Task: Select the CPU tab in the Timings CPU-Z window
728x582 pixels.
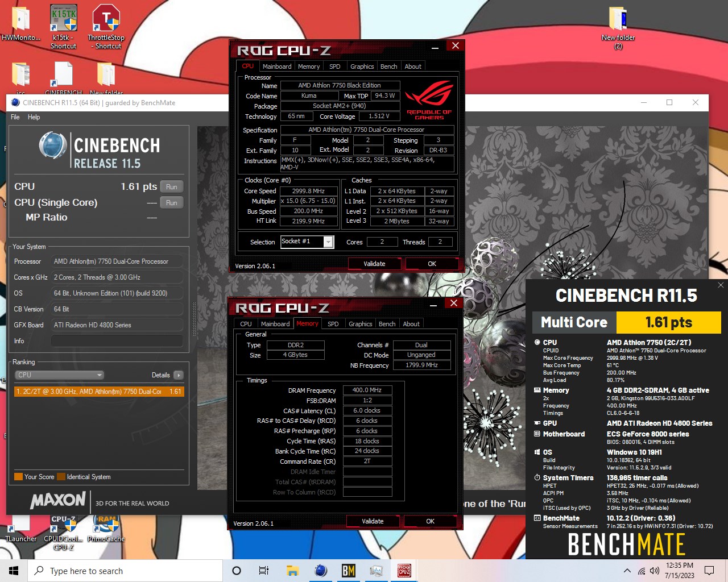Action: (x=246, y=324)
